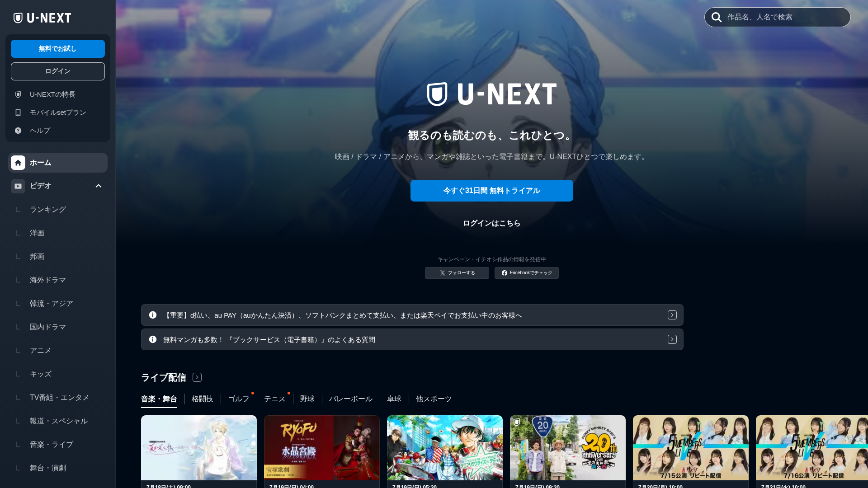Viewport: 868px width, 488px height.
Task: Open the 20th anniversary tour thumbnail
Action: (x=568, y=448)
